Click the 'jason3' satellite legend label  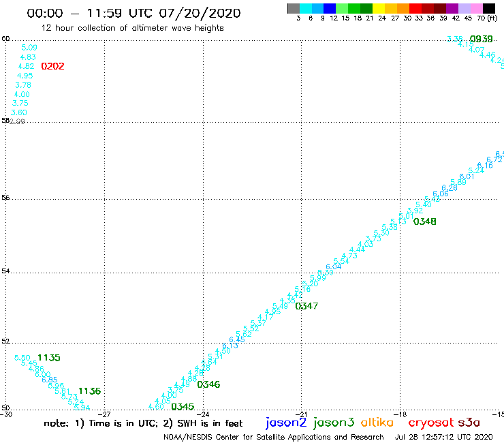pyautogui.click(x=334, y=423)
